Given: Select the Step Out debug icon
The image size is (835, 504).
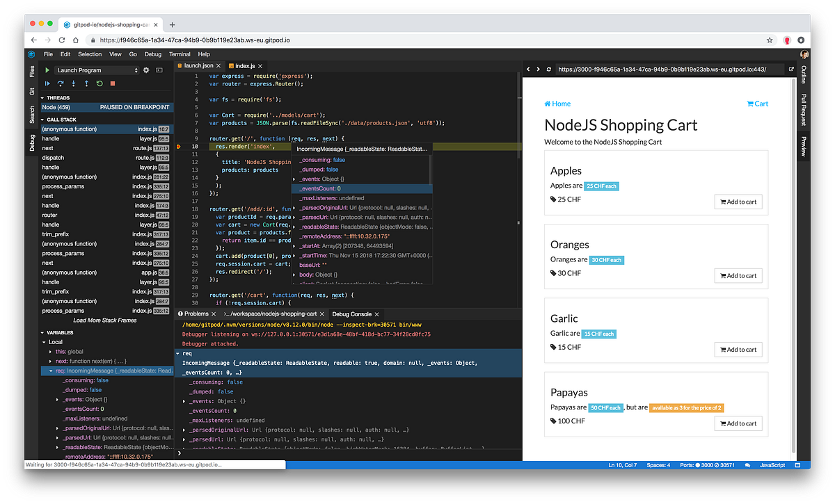Looking at the screenshot, I should [87, 83].
